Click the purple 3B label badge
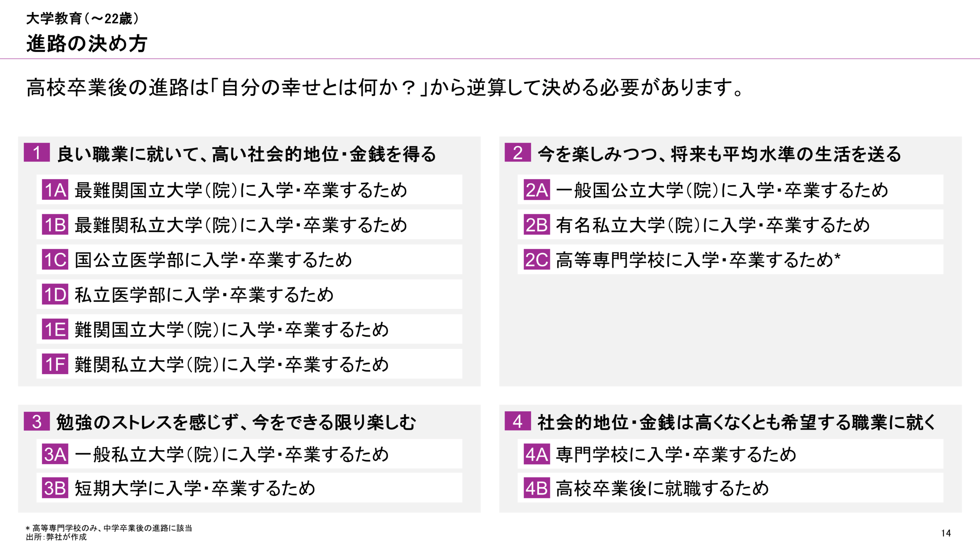 pyautogui.click(x=55, y=488)
